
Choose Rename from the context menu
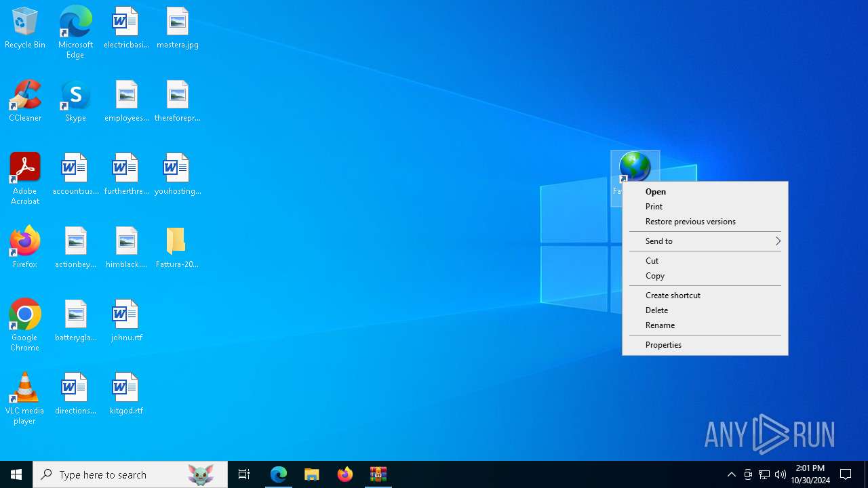coord(705,325)
